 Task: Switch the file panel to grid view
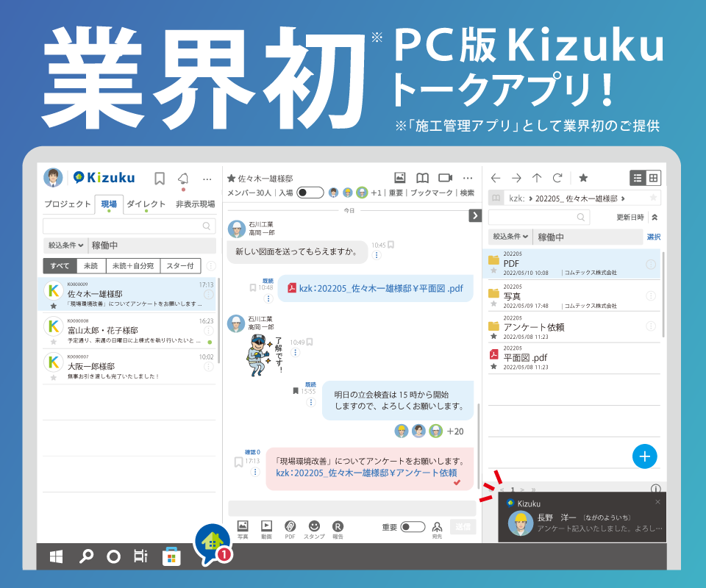point(653,177)
